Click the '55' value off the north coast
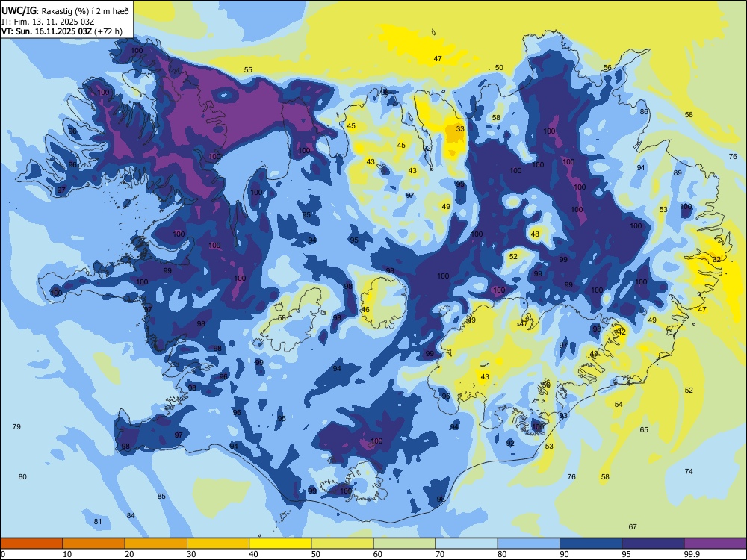747x560 pixels. 248,70
